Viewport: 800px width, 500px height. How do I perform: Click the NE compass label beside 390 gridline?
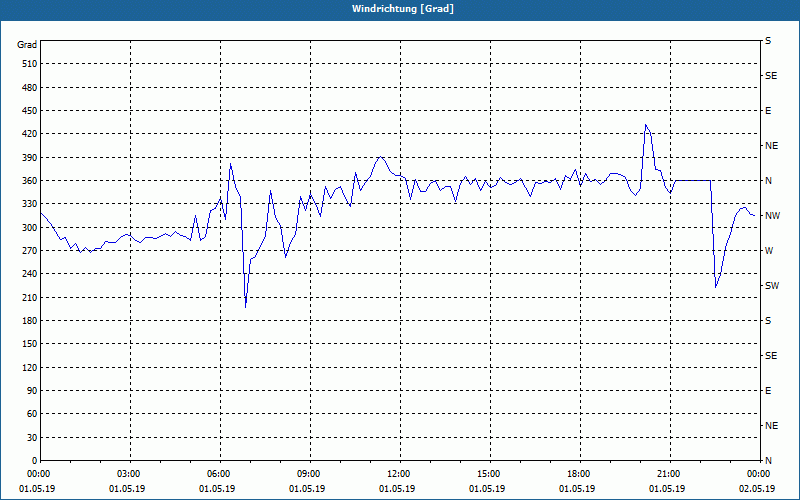click(x=771, y=146)
